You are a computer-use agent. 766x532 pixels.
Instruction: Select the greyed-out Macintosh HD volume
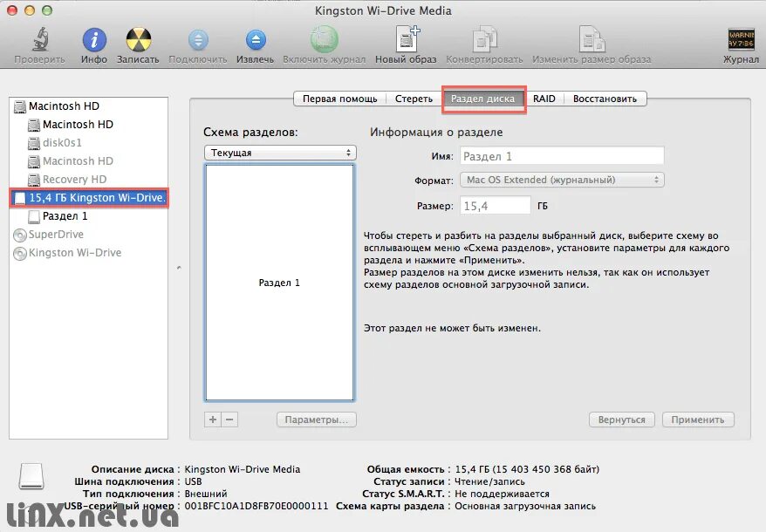click(88, 161)
